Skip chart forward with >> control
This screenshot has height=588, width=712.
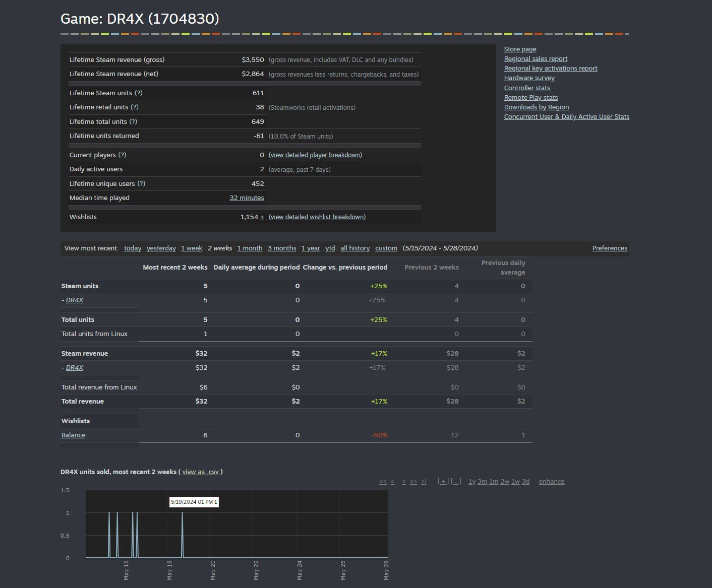pyautogui.click(x=413, y=481)
